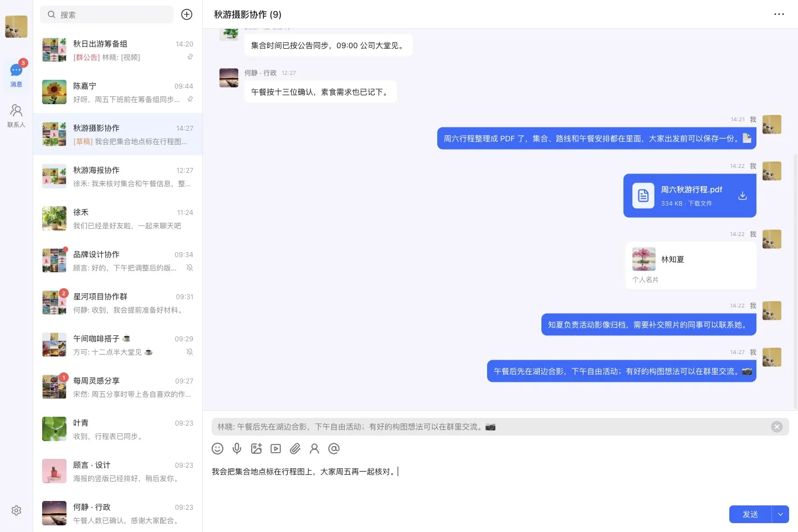Click the search box in chat list
The height and width of the screenshot is (532, 798).
(107, 14)
